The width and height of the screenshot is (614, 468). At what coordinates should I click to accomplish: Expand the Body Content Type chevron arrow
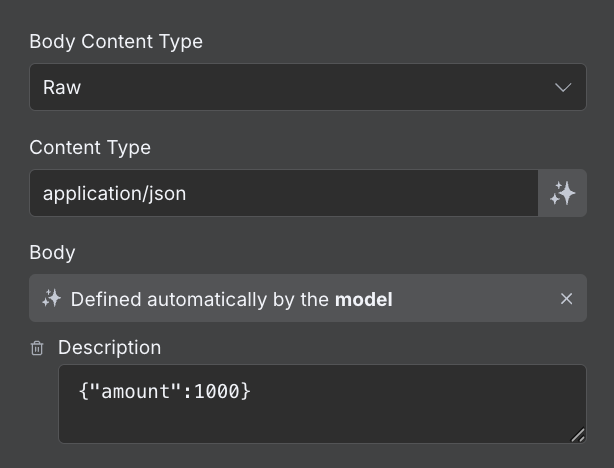pyautogui.click(x=563, y=88)
